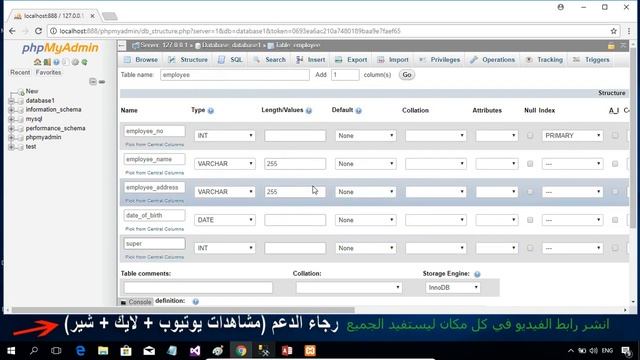Open Storage Engine dropdown showing InnoDB
640x360 pixels.
tap(452, 288)
